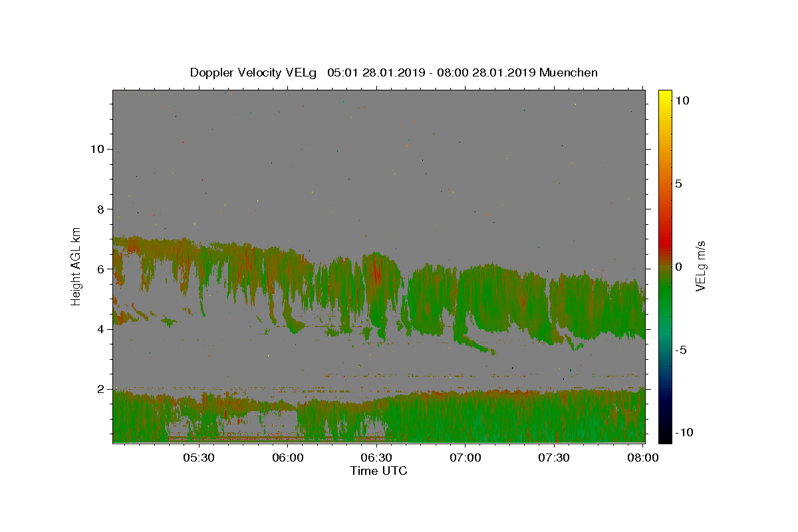Click the '08:00' time tick label
This screenshot has height=532, width=798.
pos(642,458)
